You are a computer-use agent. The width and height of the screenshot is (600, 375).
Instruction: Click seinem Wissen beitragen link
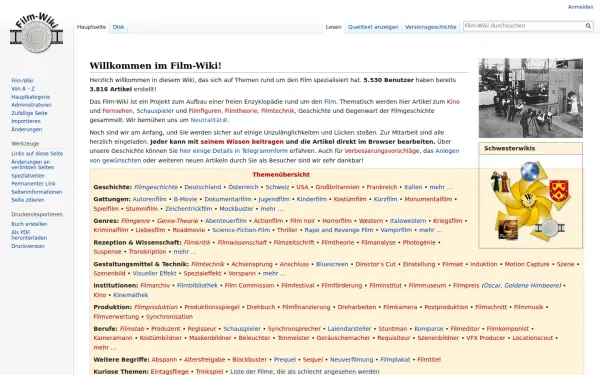click(242, 142)
